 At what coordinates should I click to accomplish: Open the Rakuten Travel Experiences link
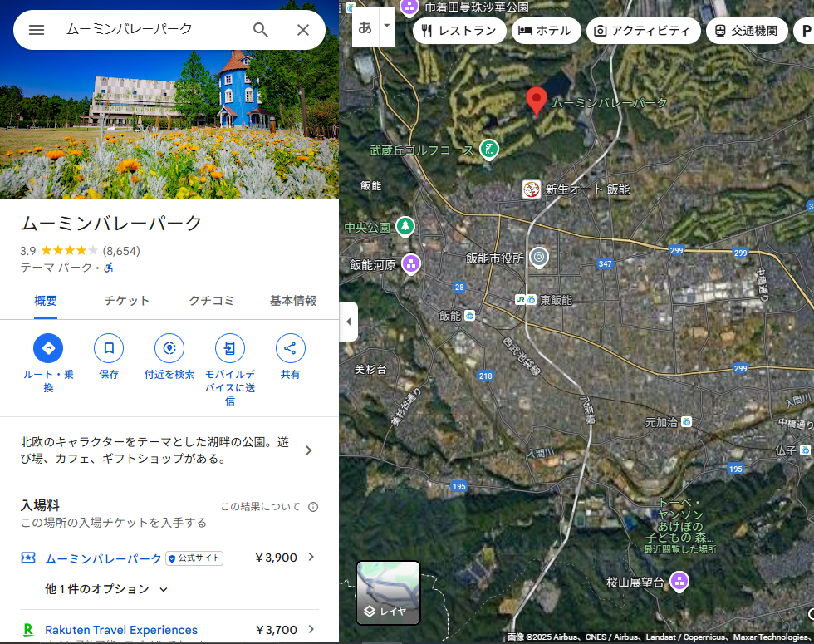tap(121, 630)
